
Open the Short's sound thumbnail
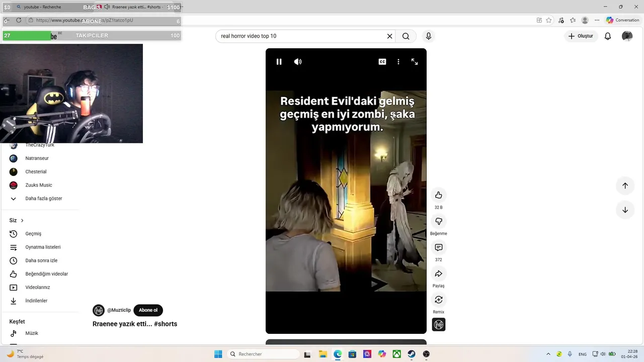click(x=439, y=325)
